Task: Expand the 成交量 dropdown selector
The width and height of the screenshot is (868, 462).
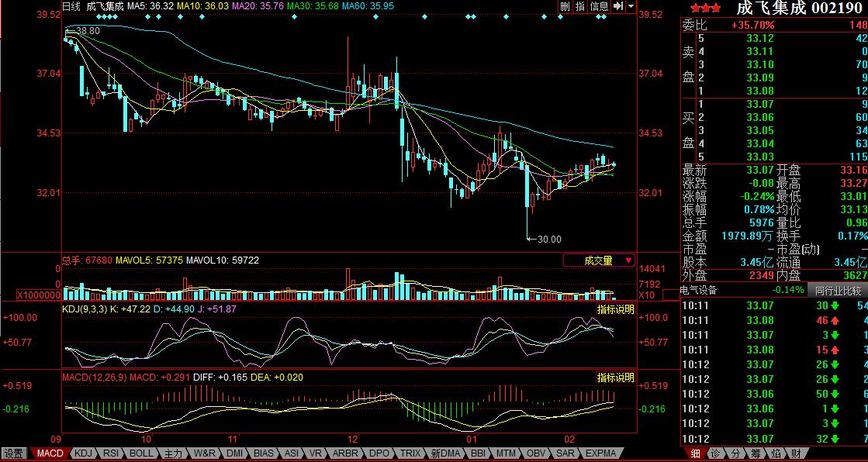Action: pos(599,260)
